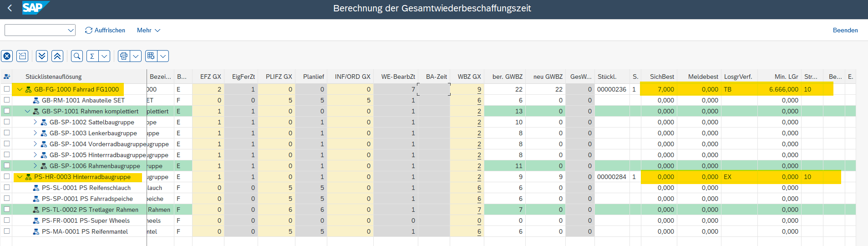Image resolution: width=868 pixels, height=246 pixels.
Task: Click the collapse all nodes double-chevron icon
Action: coord(57,56)
